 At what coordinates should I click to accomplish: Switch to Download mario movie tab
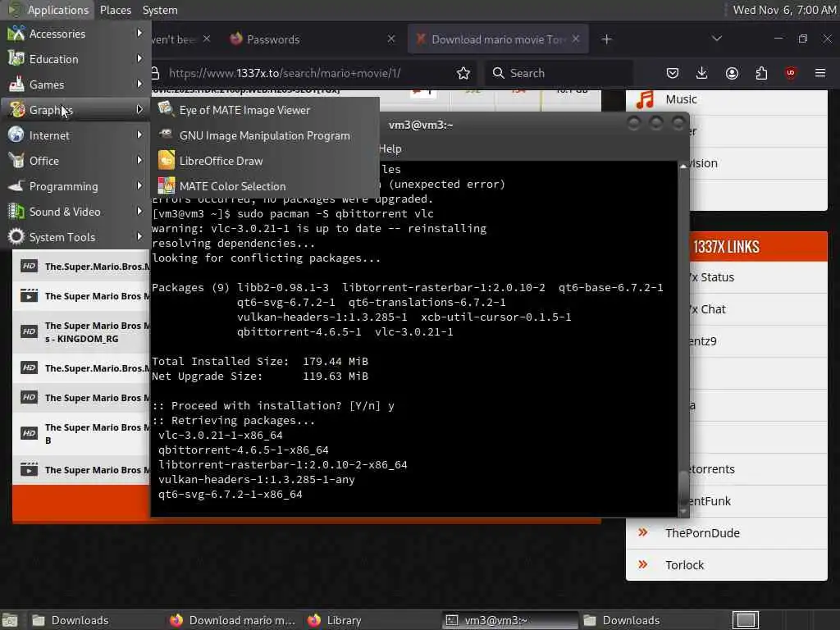point(498,39)
